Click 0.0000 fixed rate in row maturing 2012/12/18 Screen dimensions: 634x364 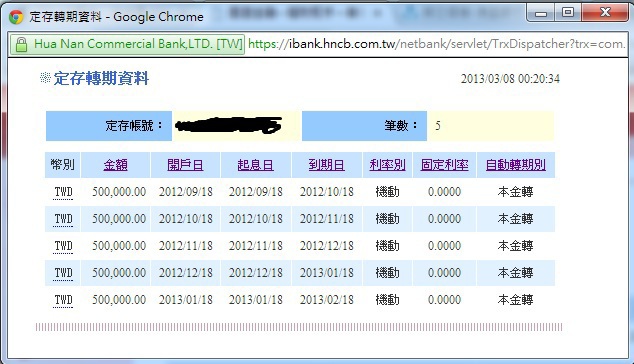click(444, 246)
